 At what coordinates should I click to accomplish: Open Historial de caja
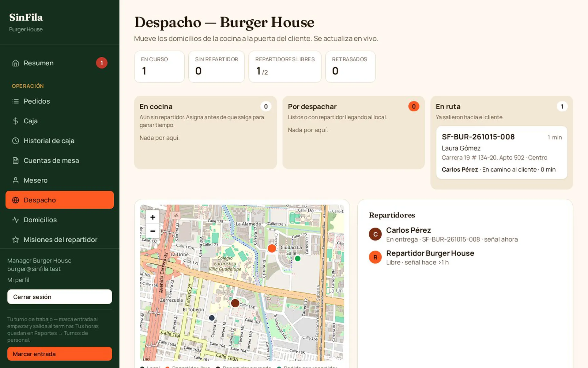(x=60, y=141)
